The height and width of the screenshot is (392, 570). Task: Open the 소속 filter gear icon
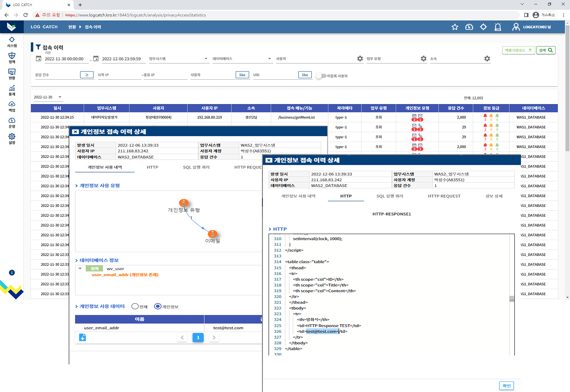pyautogui.click(x=487, y=59)
